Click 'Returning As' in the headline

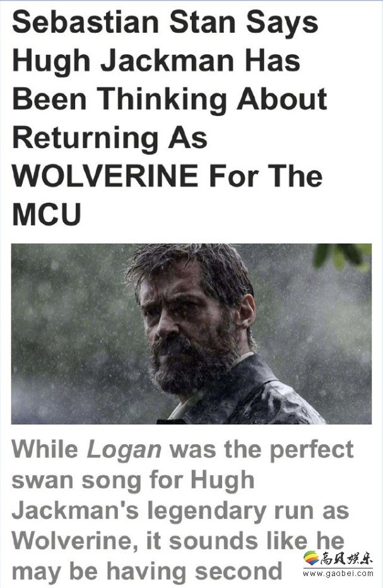click(x=110, y=138)
